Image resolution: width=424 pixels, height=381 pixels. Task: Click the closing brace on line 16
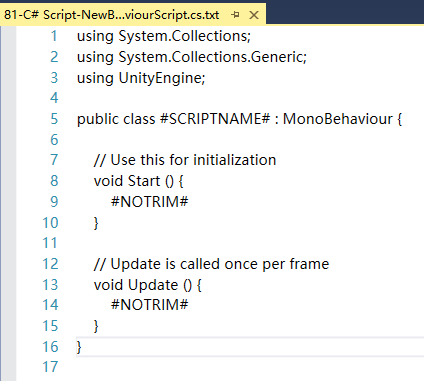79,347
